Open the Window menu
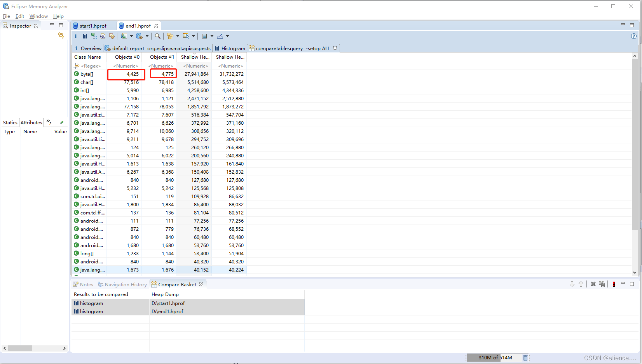The width and height of the screenshot is (642, 364). click(38, 16)
